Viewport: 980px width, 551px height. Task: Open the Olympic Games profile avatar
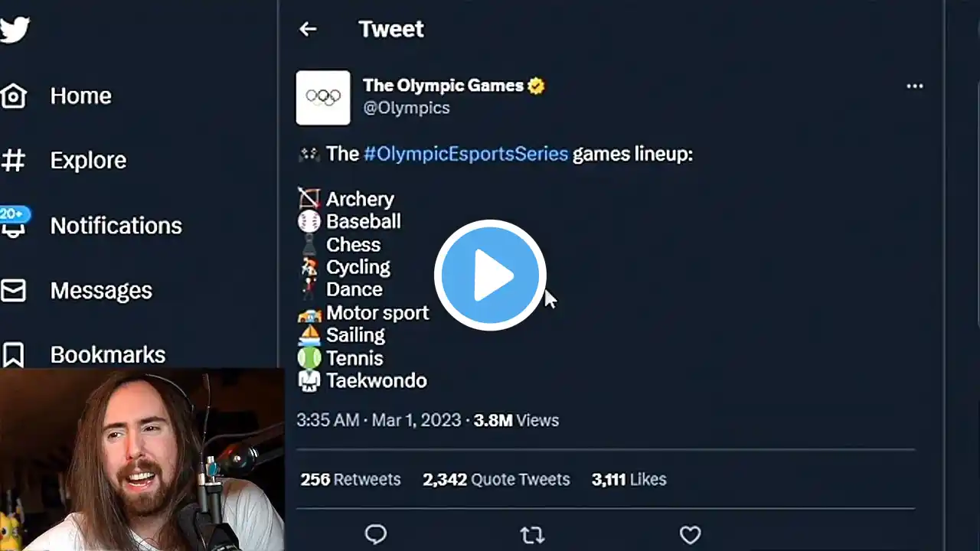point(323,97)
